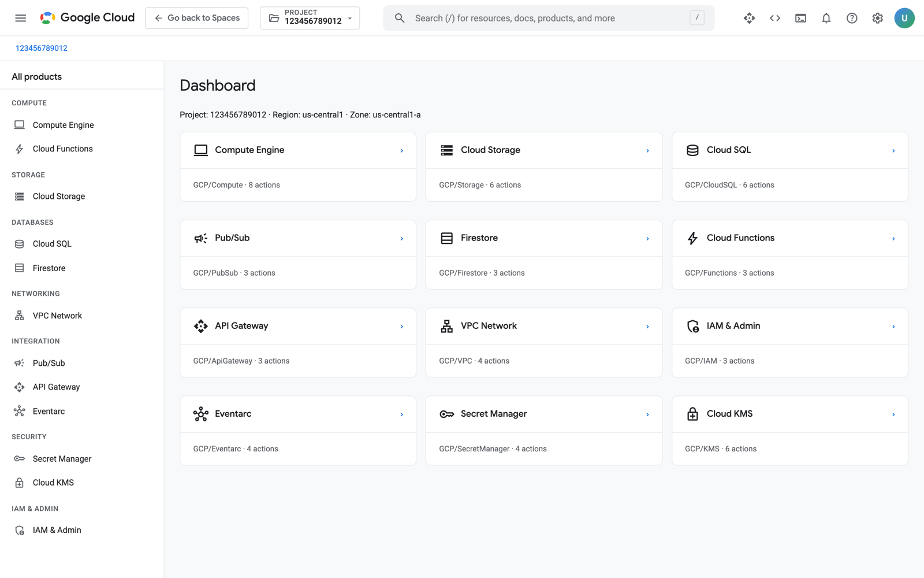The image size is (924, 578).
Task: Click the Google Cloud logo
Action: tap(87, 18)
